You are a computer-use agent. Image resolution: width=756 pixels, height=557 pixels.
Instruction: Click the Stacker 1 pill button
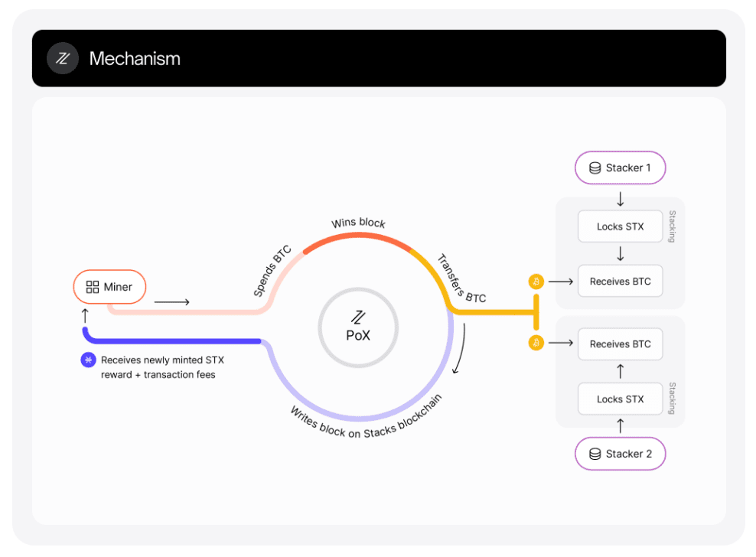point(620,168)
